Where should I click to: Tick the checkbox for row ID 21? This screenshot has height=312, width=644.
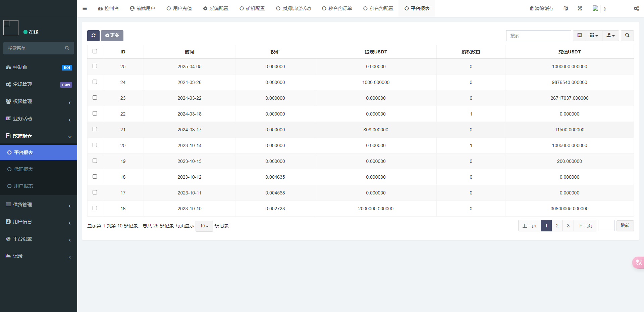(95, 129)
